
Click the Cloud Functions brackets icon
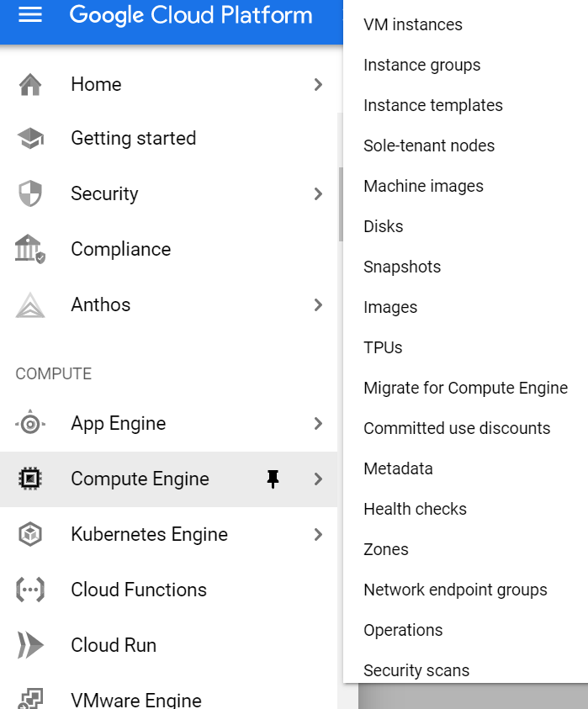30,590
